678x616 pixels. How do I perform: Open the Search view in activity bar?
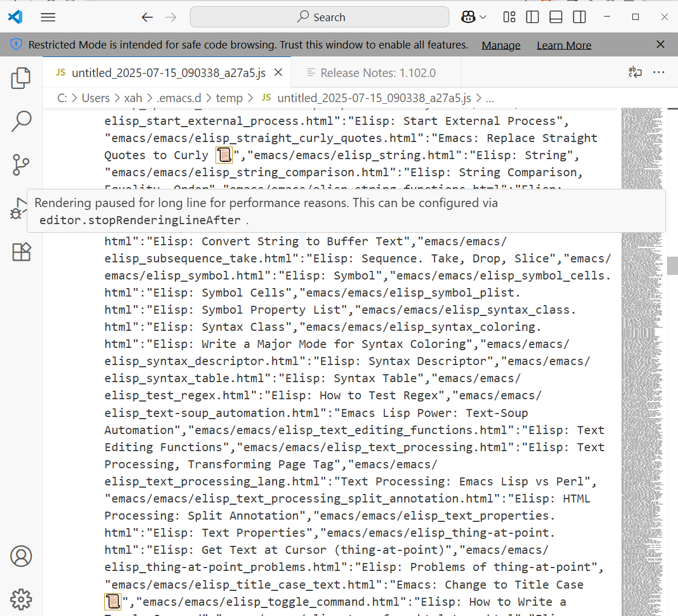pyautogui.click(x=21, y=121)
